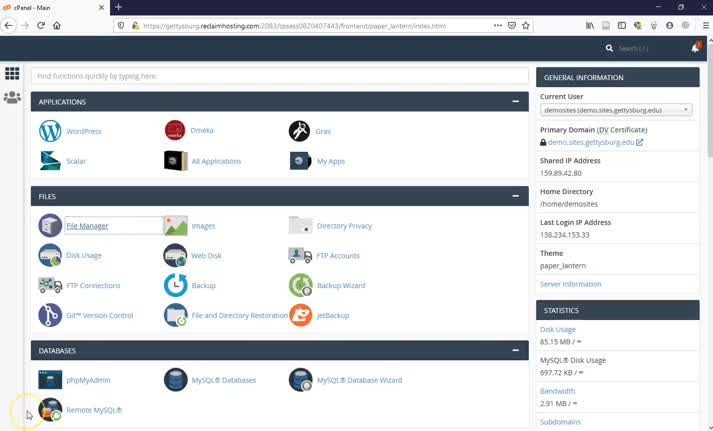Screen dimensions: 713x431
Task: Click the DV Certificate link
Action: [622, 130]
